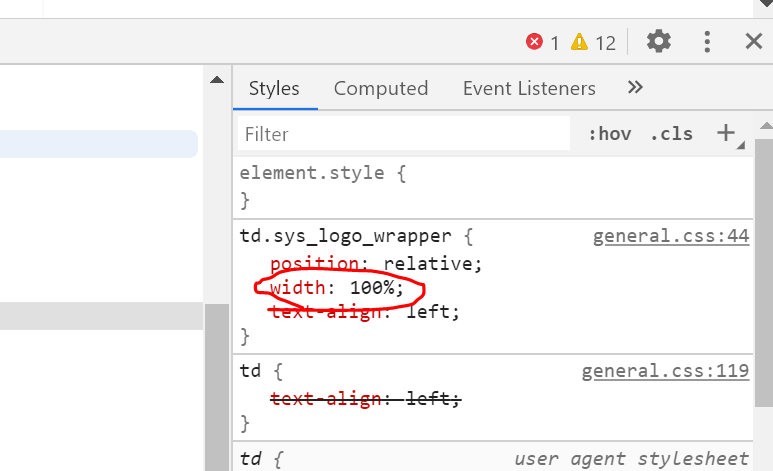Screen dimensions: 773x471
Task: Click the yellow warnings count icon
Action: [x=580, y=42]
